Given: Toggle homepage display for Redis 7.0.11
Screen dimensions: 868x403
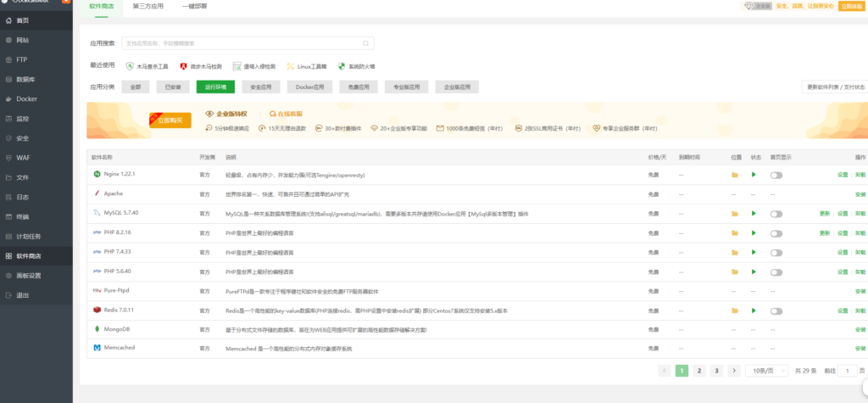Looking at the screenshot, I should pos(776,311).
